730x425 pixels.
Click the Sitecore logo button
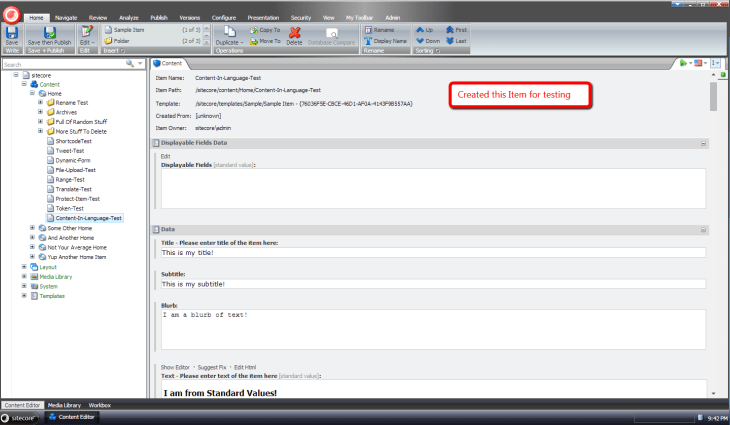tap(10, 10)
